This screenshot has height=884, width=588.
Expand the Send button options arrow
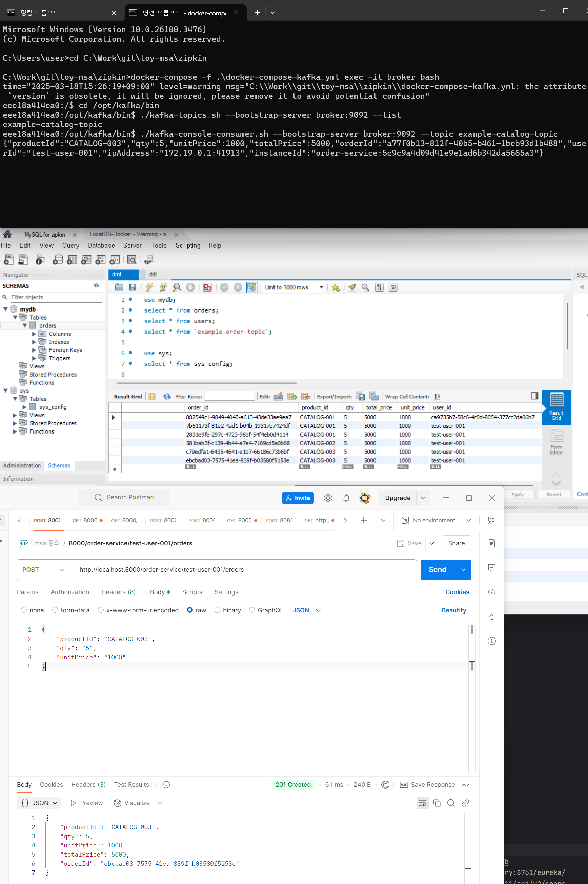[x=463, y=569]
